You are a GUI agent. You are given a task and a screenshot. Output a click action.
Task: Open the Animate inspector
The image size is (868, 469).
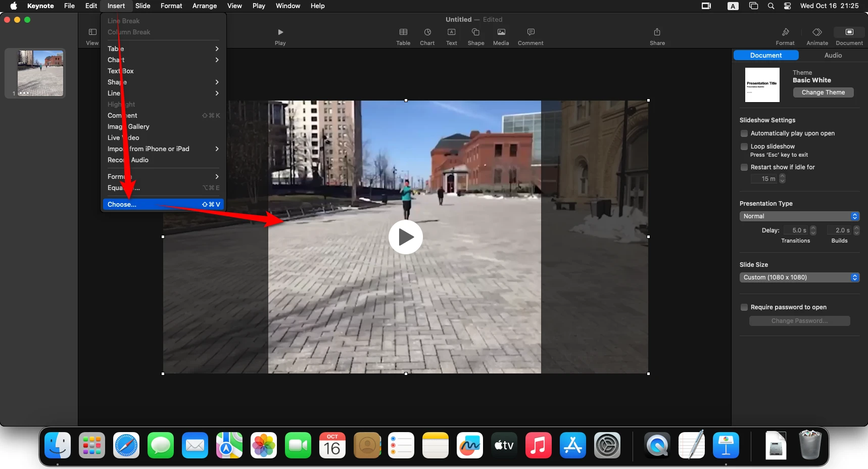tap(817, 32)
